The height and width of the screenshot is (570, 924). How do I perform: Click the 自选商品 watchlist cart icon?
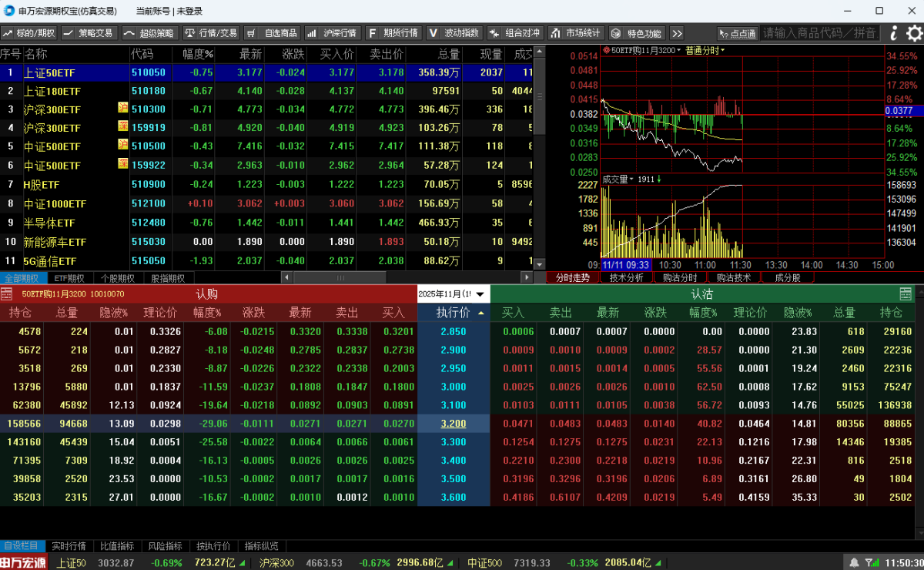[x=252, y=33]
